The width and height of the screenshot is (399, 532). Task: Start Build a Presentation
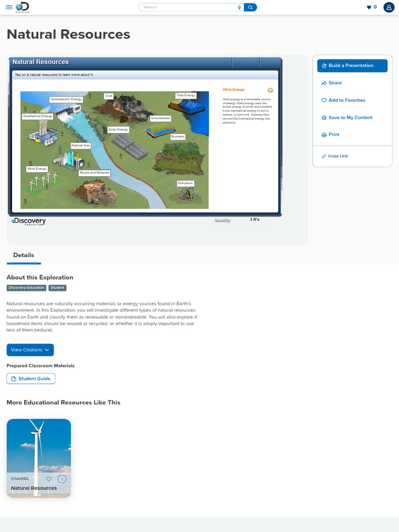(352, 65)
